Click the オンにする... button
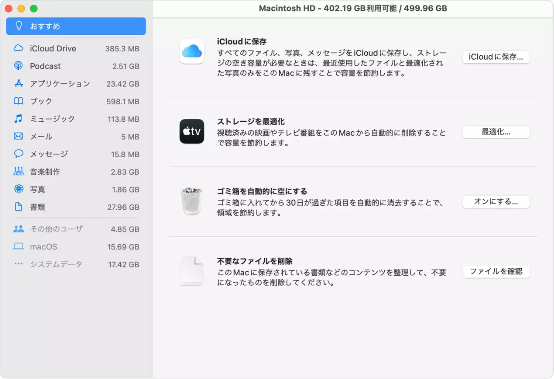554x379 pixels. 496,202
